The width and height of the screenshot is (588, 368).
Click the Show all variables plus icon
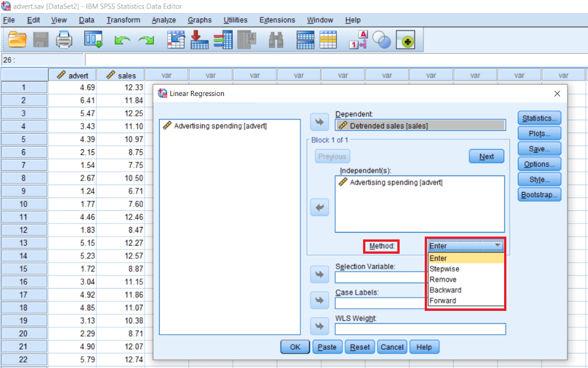pyautogui.click(x=405, y=40)
